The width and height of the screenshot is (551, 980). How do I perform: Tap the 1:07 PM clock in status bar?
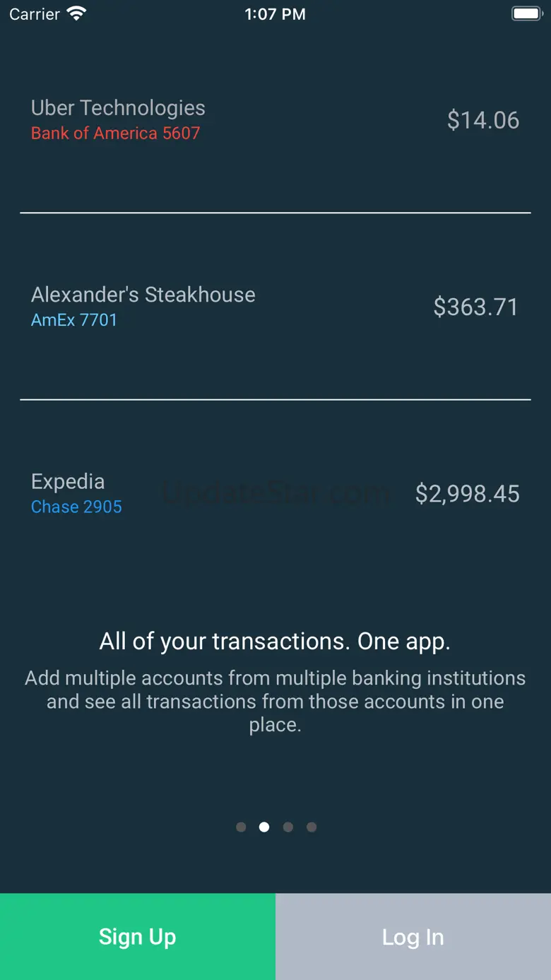pyautogui.click(x=275, y=14)
